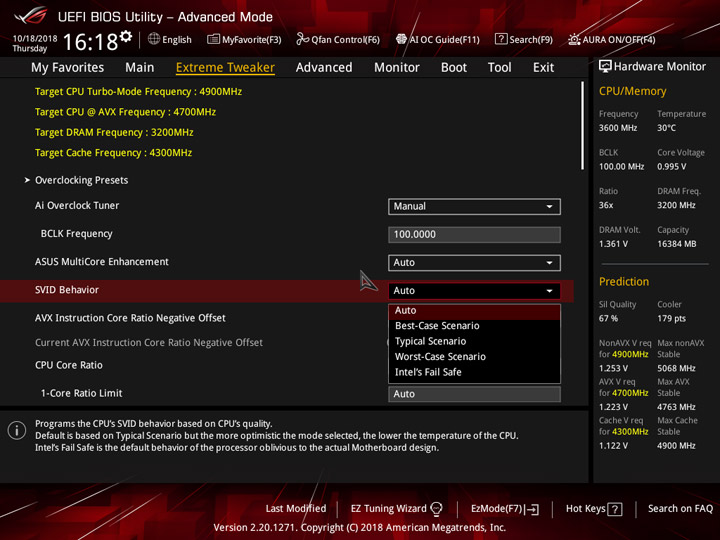Open AI OC Guide(F11) label
The height and width of the screenshot is (540, 720).
coord(444,40)
